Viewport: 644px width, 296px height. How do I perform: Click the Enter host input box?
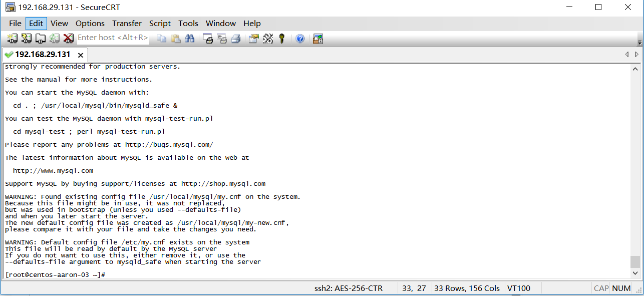pos(113,38)
